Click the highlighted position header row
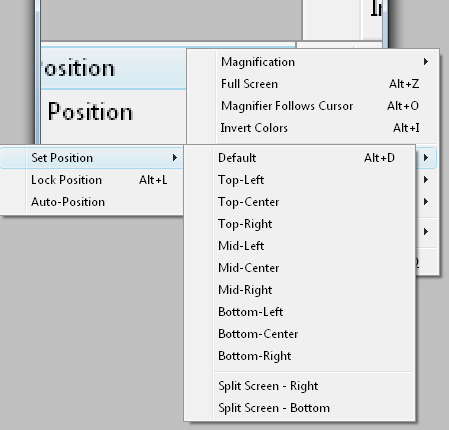 pyautogui.click(x=113, y=68)
